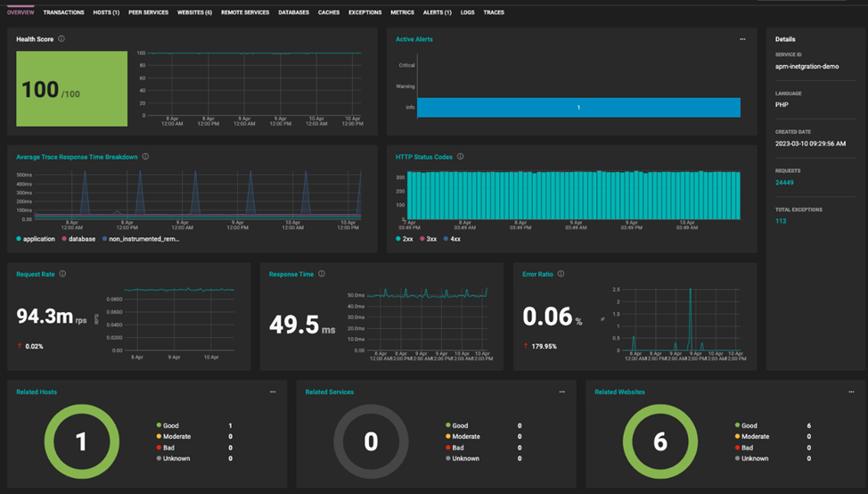Select the Related Websites donut chart
Viewport: 868px width, 494px height.
tap(659, 441)
